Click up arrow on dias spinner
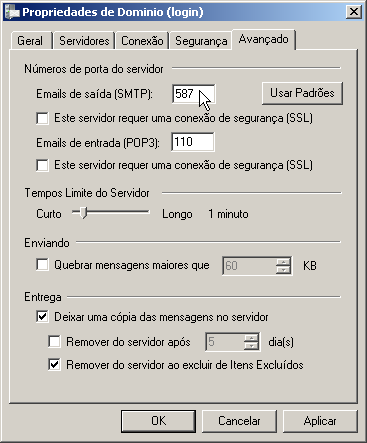 (251, 338)
